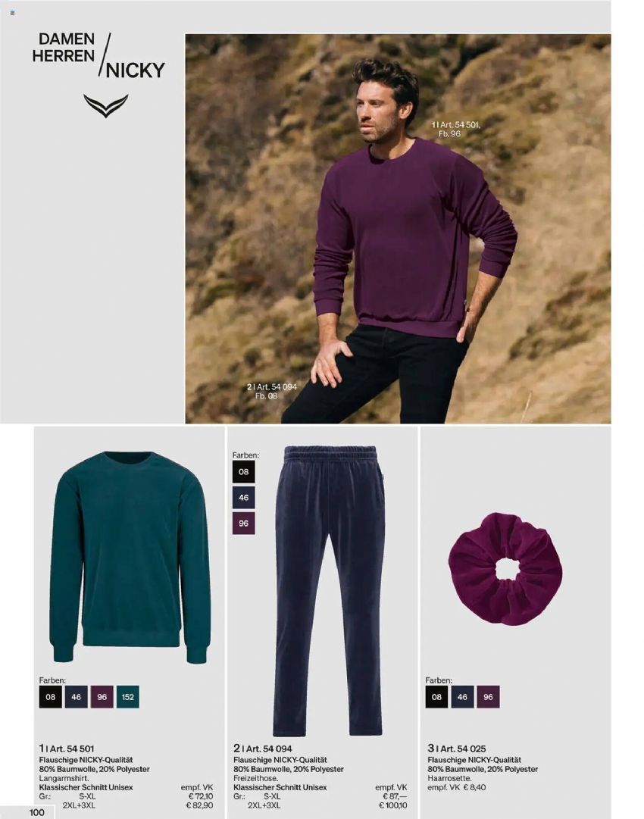
Task: Choose swatch 46 under the green sweatshirt
Action: point(77,697)
